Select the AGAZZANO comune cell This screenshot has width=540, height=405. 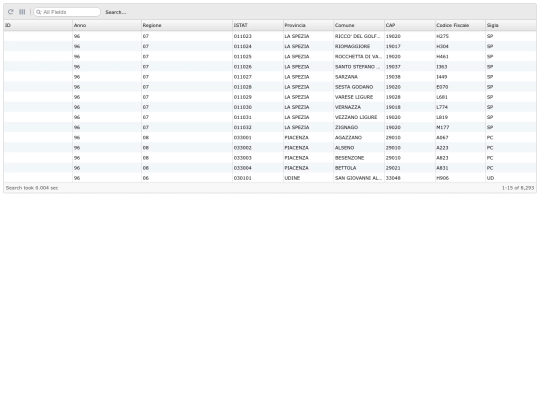pyautogui.click(x=359, y=137)
